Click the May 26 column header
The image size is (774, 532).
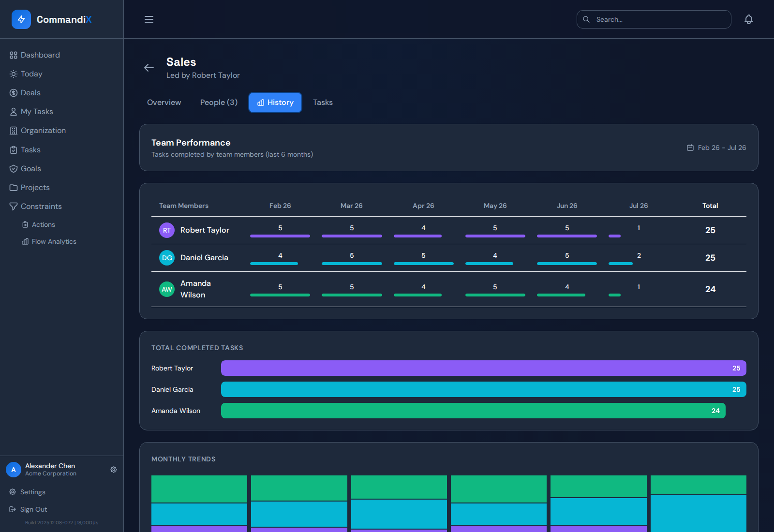tap(495, 206)
